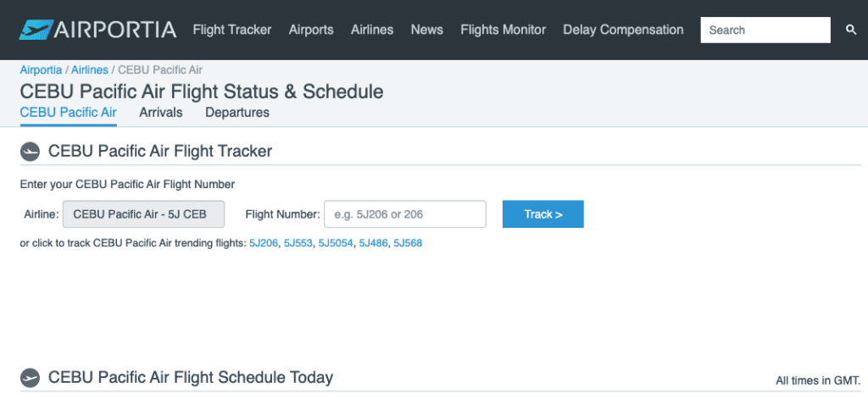Track trending flight 5J5054
868x399 pixels.
336,243
